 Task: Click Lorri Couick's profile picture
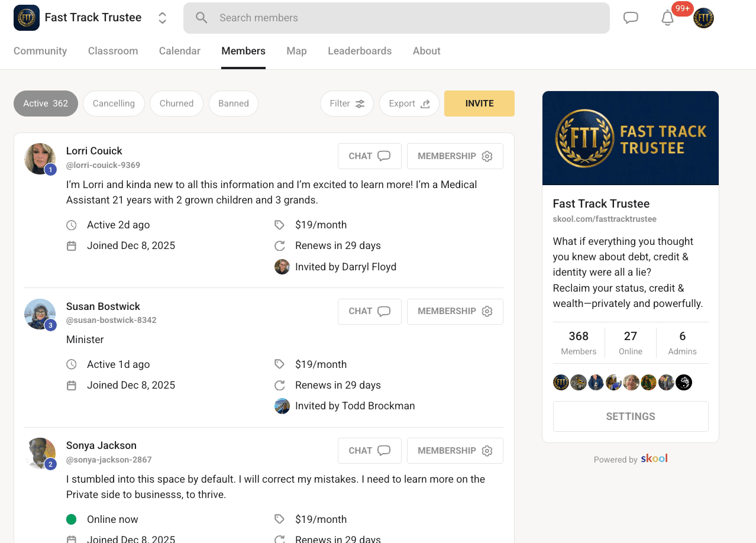coord(40,159)
